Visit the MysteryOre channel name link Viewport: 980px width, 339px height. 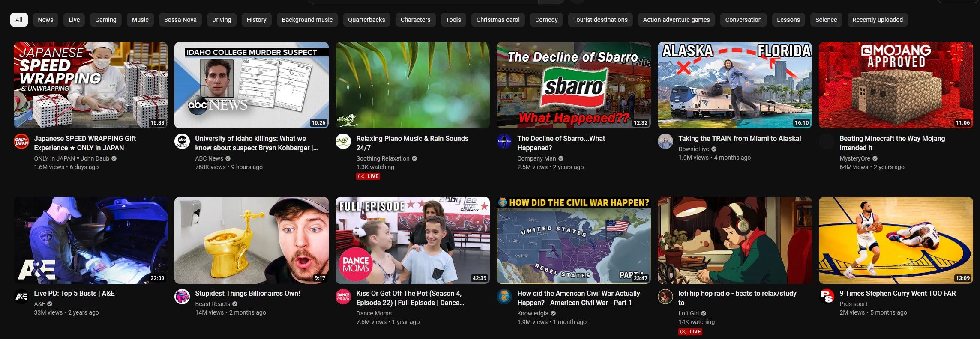pyautogui.click(x=854, y=158)
